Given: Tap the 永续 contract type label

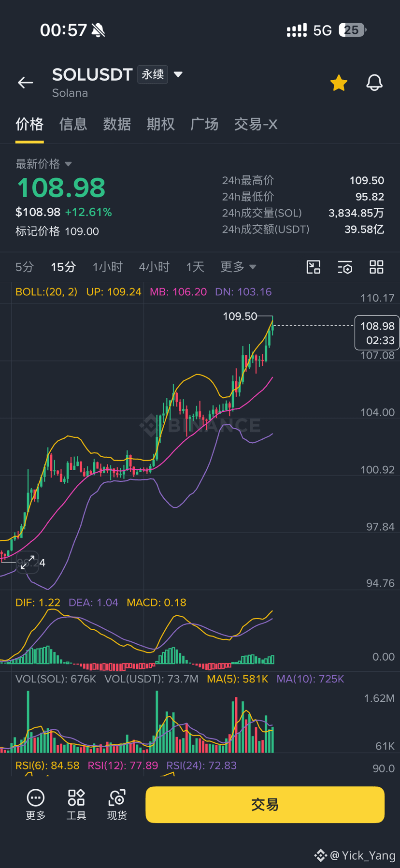Looking at the screenshot, I should [153, 74].
